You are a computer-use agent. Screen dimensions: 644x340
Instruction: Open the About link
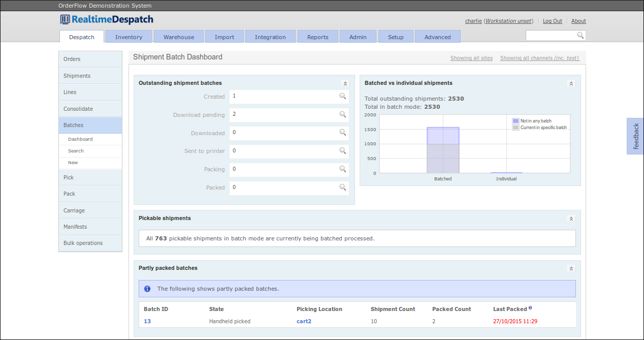[578, 21]
